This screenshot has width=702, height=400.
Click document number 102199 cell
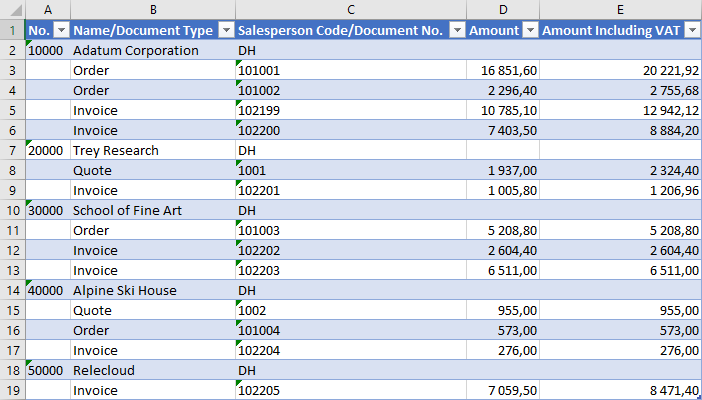[x=351, y=111]
